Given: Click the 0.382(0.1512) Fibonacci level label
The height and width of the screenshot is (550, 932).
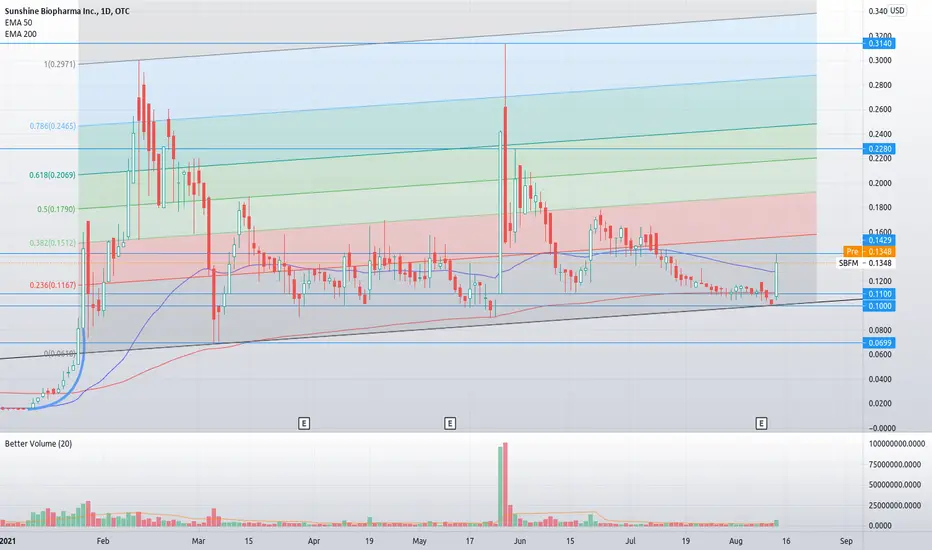Looking at the screenshot, I should (x=53, y=243).
